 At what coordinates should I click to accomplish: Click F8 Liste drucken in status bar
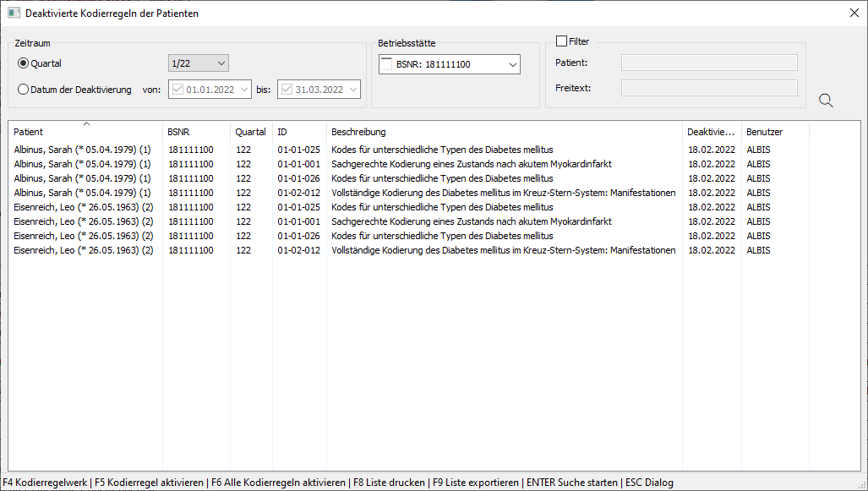pyautogui.click(x=389, y=483)
